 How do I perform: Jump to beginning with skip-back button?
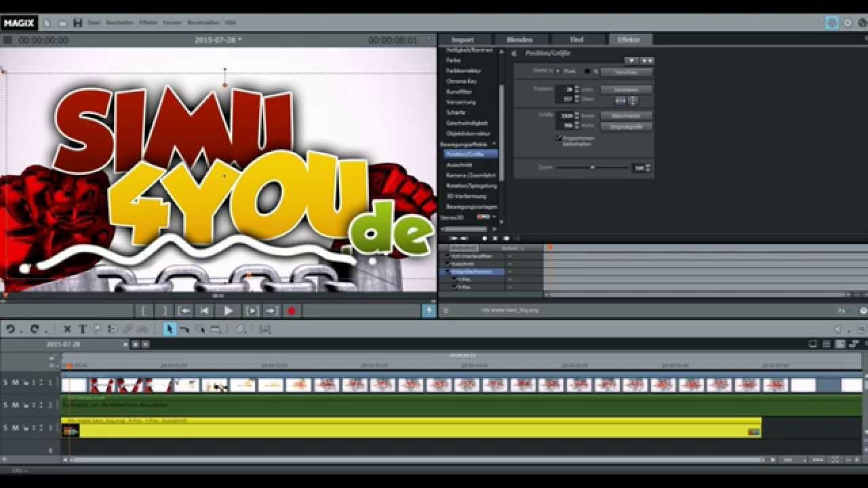pyautogui.click(x=204, y=310)
